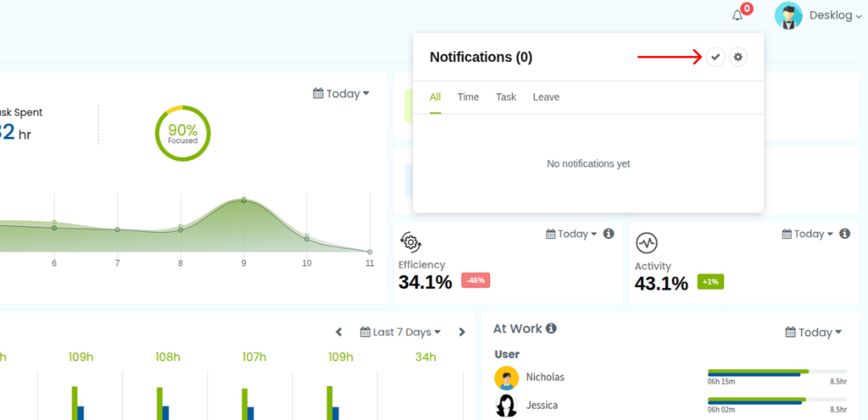
Task: Click Efficiency info icon
Action: (x=609, y=234)
